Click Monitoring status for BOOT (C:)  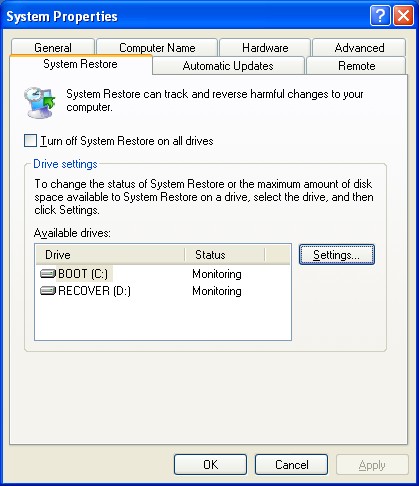(217, 274)
